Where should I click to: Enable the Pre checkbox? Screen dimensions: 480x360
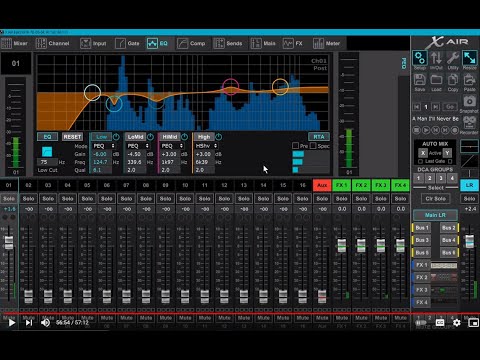(x=295, y=146)
